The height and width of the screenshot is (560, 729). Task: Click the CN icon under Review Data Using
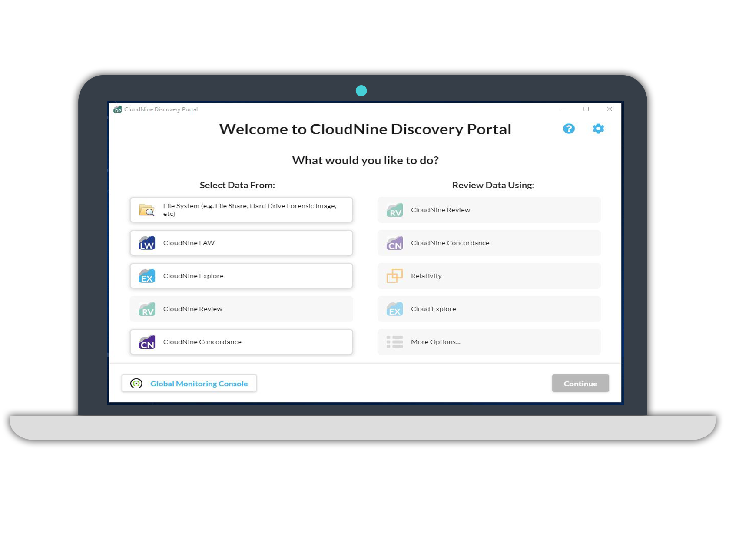(x=394, y=243)
